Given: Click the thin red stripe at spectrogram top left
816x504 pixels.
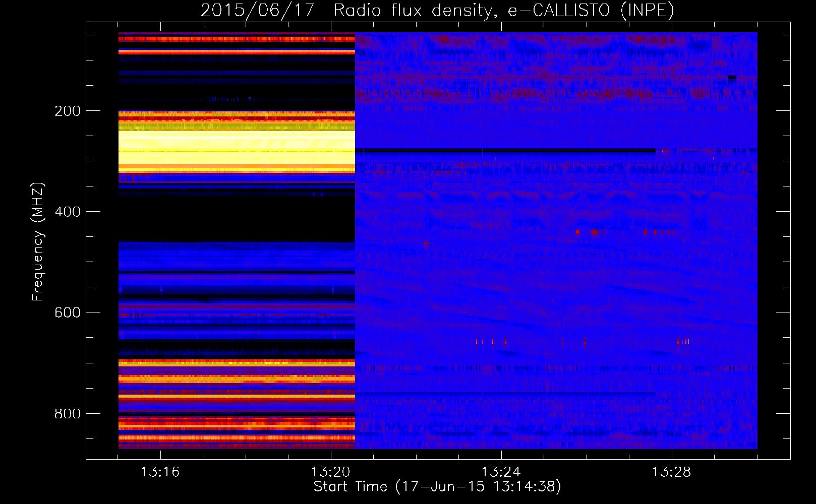Looking at the screenshot, I should coord(237,39).
